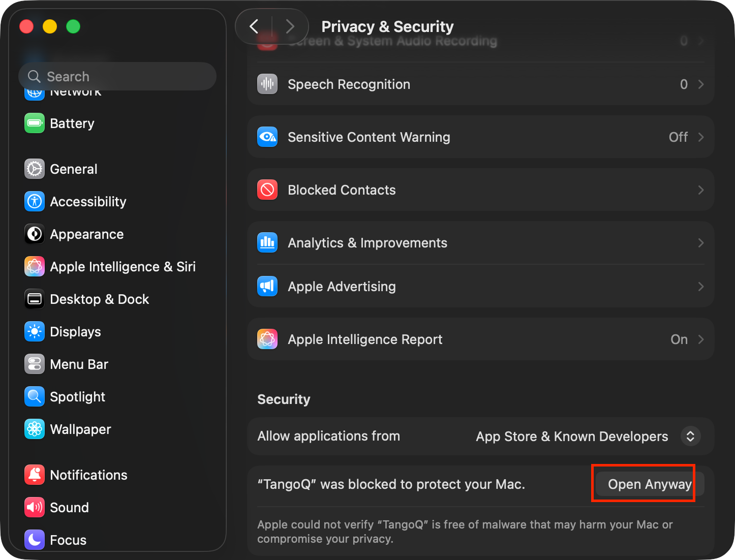The image size is (735, 560).
Task: Select Notifications label in the sidebar
Action: coord(89,475)
